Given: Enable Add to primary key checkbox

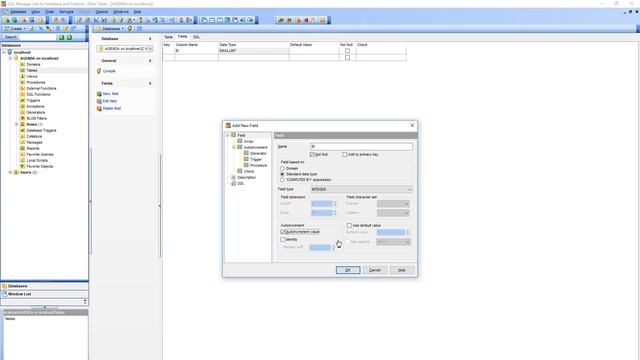Looking at the screenshot, I should (x=344, y=155).
